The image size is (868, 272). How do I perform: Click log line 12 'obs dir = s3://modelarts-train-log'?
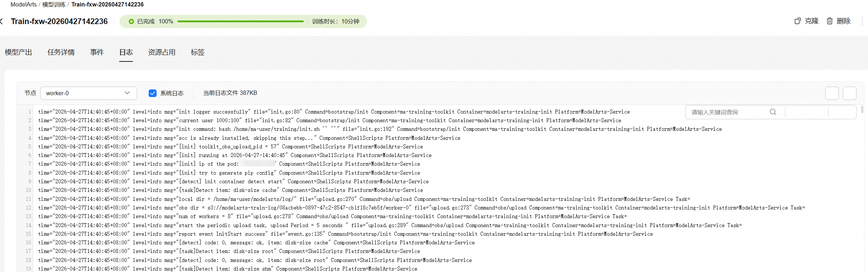pos(422,208)
